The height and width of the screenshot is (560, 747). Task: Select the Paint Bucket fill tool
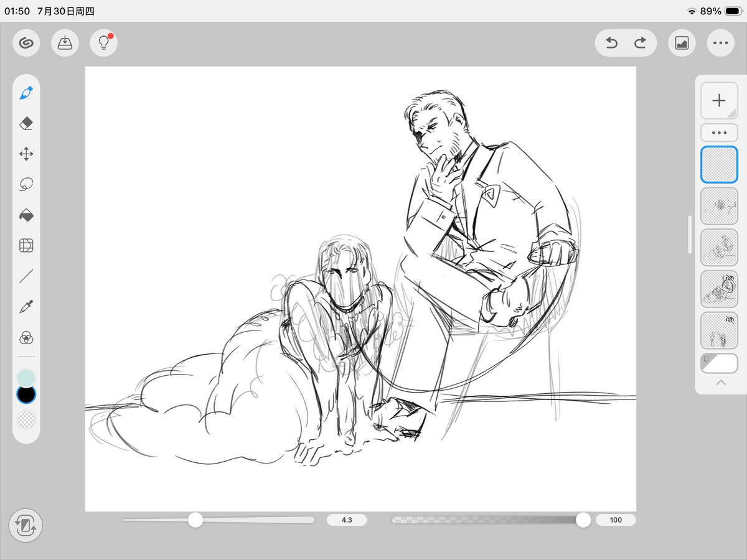click(26, 215)
